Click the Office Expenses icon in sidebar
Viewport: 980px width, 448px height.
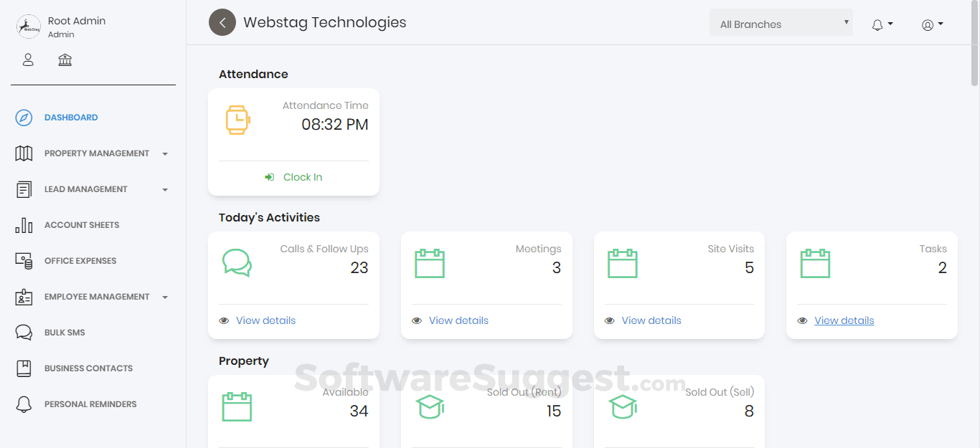pyautogui.click(x=24, y=260)
